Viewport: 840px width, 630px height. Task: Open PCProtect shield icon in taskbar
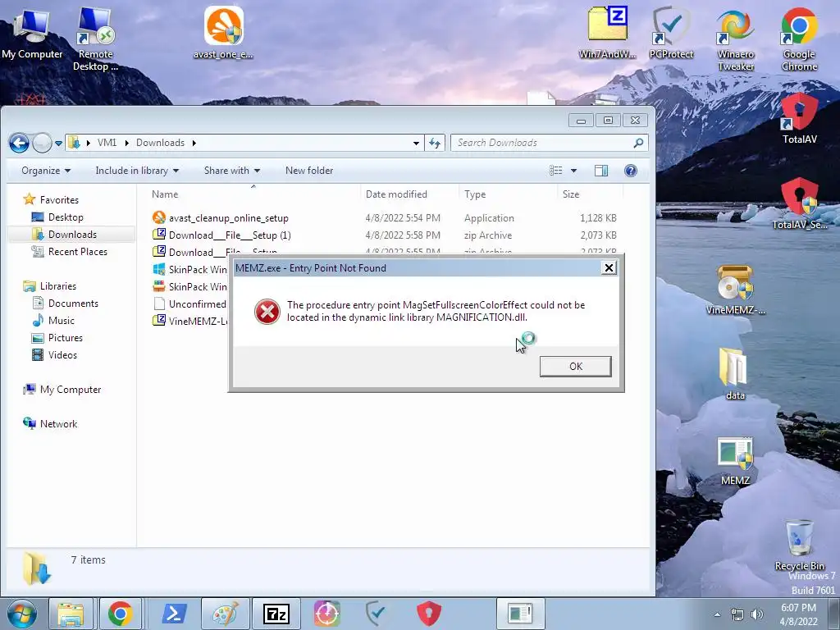pos(377,614)
